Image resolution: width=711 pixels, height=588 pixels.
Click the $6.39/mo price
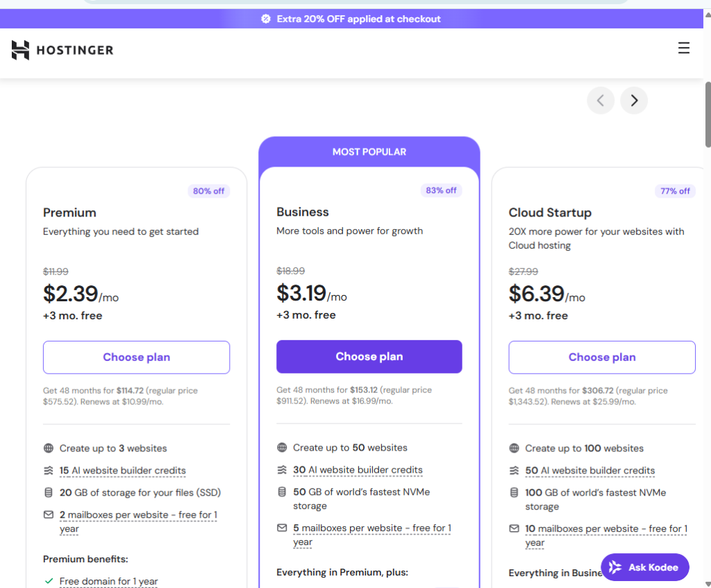[547, 294]
